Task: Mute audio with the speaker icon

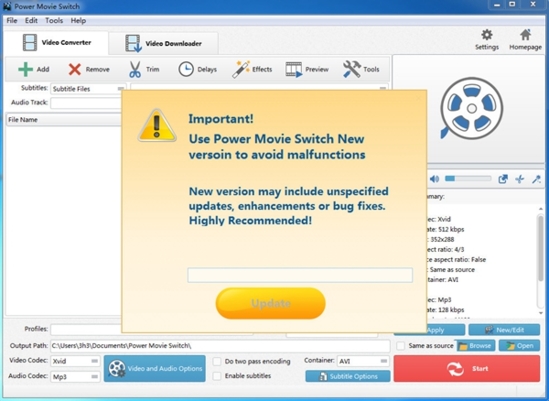Action: coord(435,179)
